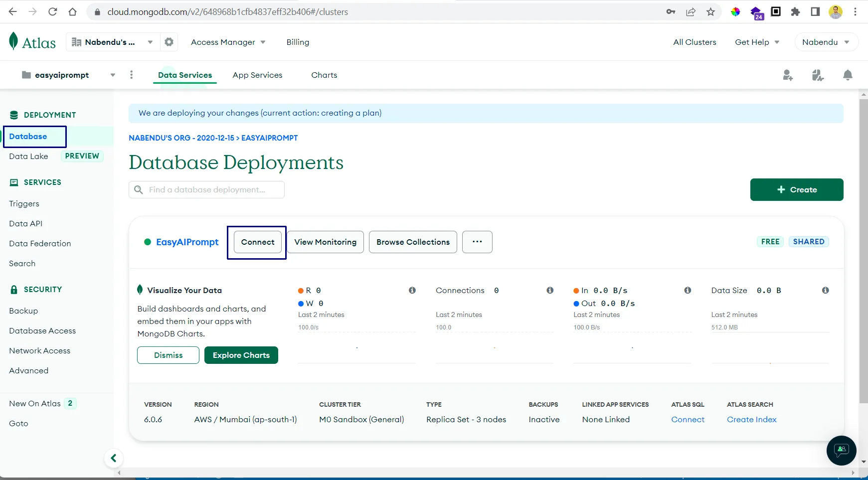Open Backup under Security
Screen dimensions: 868x480
[x=23, y=311]
